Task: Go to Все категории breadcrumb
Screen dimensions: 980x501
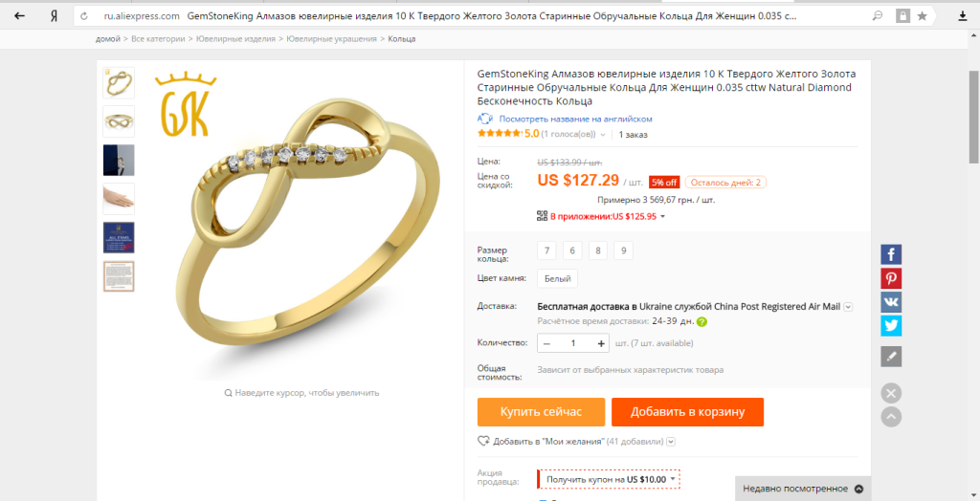Action: tap(158, 39)
